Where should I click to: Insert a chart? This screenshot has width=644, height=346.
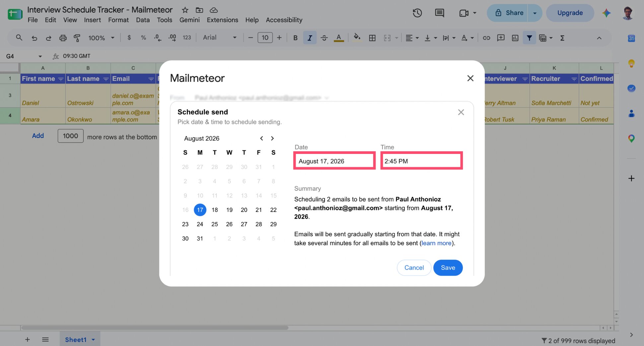[515, 38]
